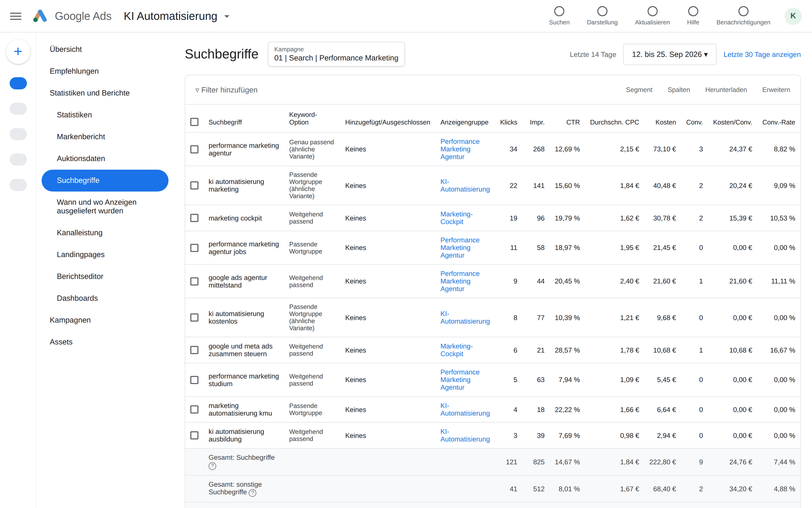
Task: Click the blue plus create button
Action: click(18, 51)
